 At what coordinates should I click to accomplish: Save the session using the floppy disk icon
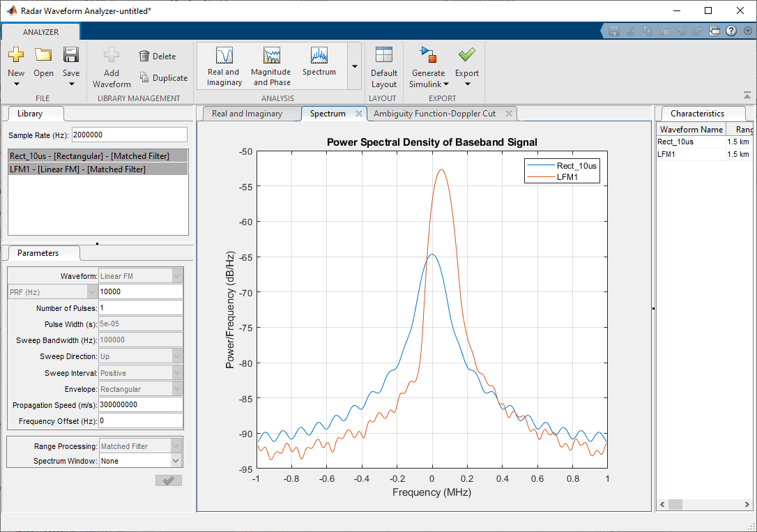pyautogui.click(x=71, y=54)
